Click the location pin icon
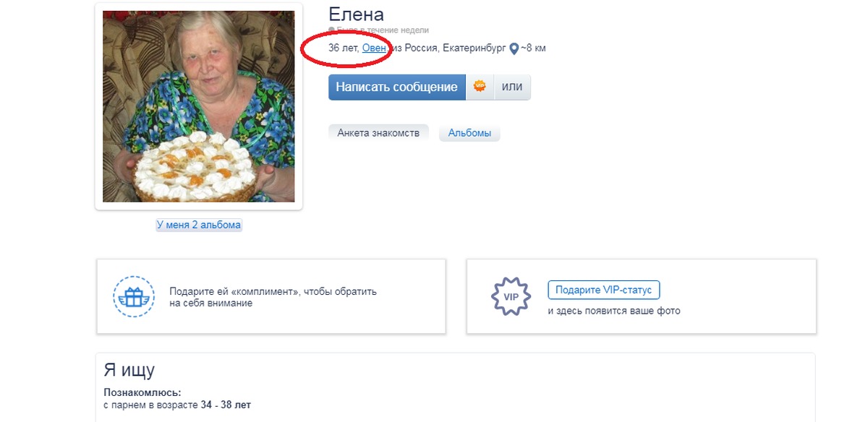Image resolution: width=868 pixels, height=422 pixels. pos(514,49)
